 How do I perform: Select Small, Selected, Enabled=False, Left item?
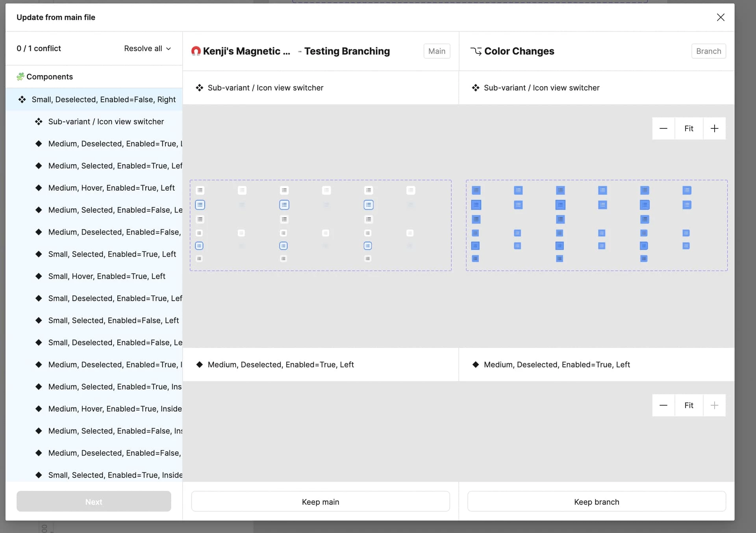[x=113, y=320]
